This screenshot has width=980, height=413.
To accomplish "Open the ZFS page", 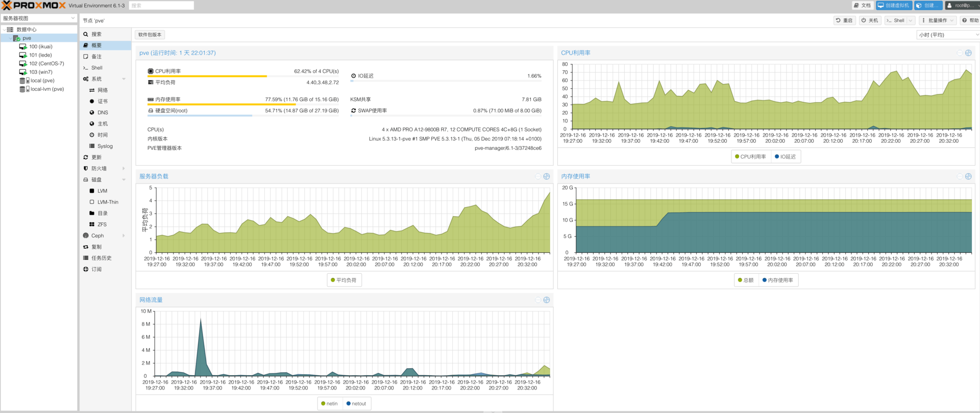I will click(105, 225).
